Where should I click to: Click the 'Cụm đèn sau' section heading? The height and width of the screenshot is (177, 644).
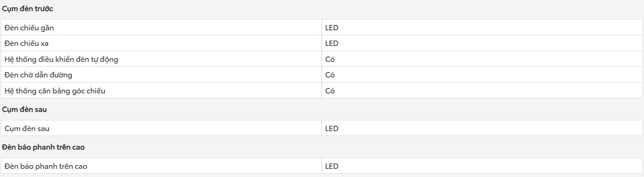click(x=24, y=110)
